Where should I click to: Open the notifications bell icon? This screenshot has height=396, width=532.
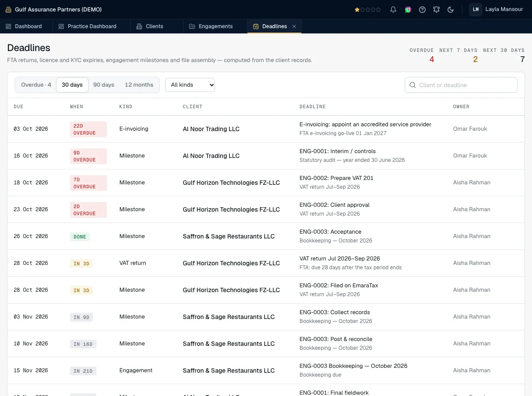(x=393, y=9)
